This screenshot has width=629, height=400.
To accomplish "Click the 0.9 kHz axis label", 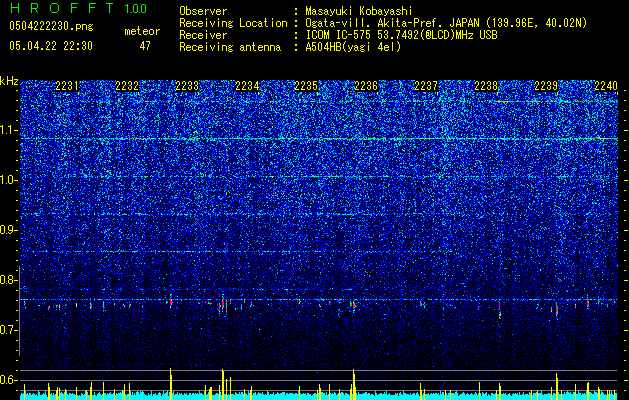I will tap(9, 230).
